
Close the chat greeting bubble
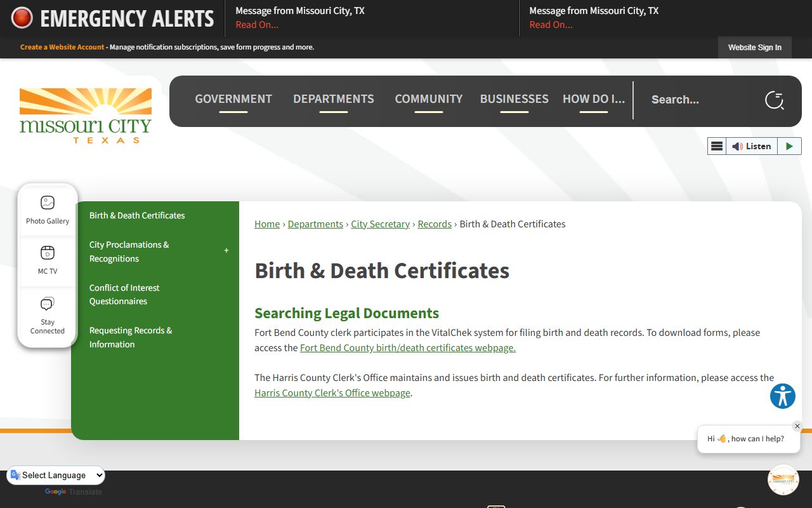(x=797, y=426)
